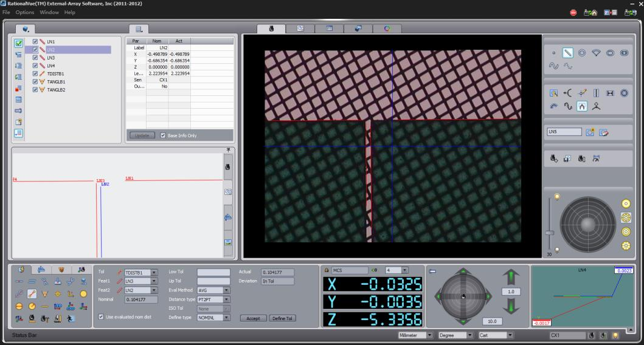Open the Feat1 LN3 dropdown
This screenshot has width=644, height=345.
(154, 281)
